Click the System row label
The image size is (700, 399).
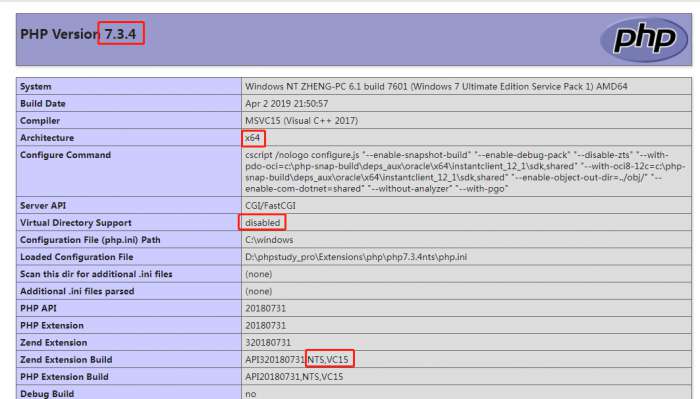pyautogui.click(x=36, y=87)
